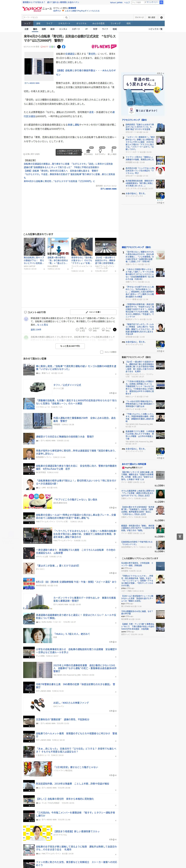The image size is (186, 868).
Task: Open the 日テレNEWS NNN logo
Action: pos(104,47)
